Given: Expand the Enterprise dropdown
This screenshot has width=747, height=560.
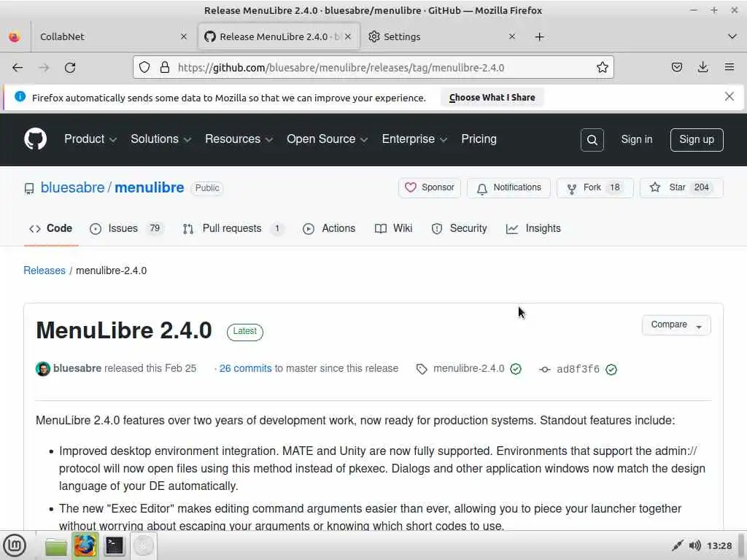Looking at the screenshot, I should (414, 139).
